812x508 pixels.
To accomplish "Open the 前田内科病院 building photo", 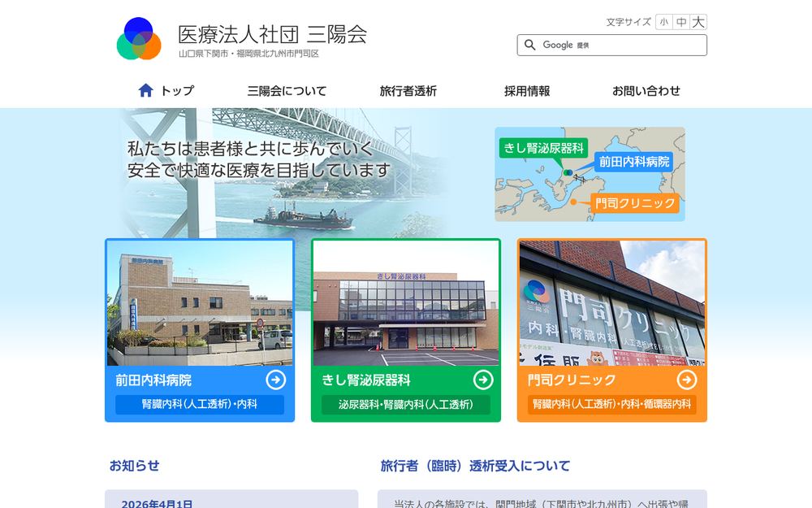I will [200, 303].
